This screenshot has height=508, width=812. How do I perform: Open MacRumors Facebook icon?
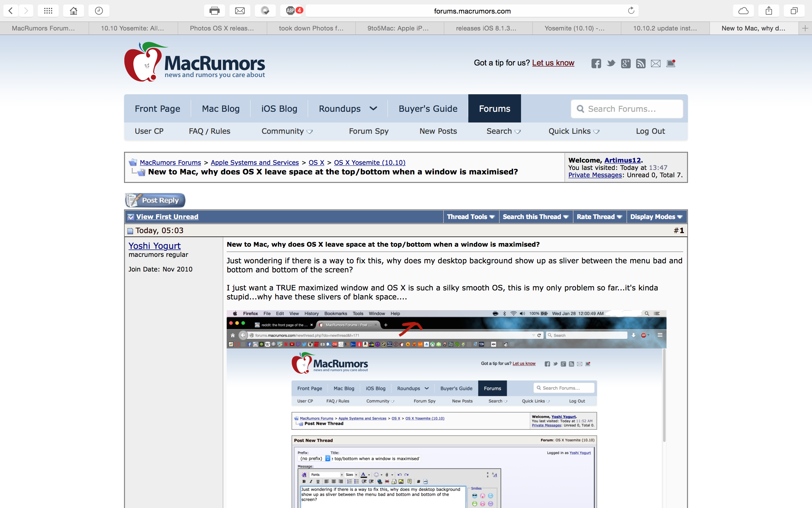(596, 63)
